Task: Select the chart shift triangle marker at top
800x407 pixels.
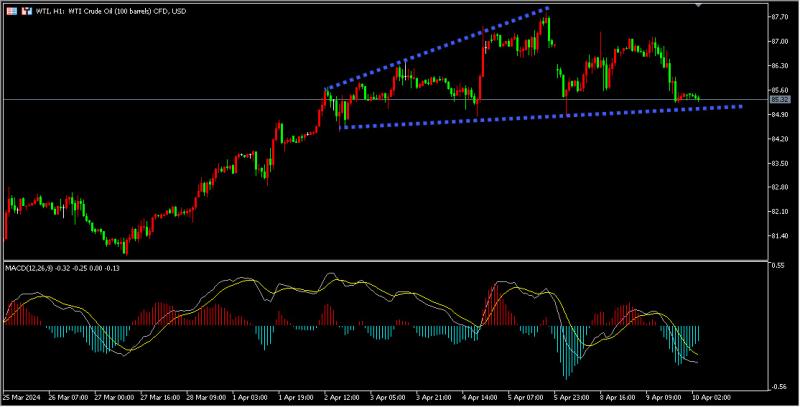Action: tap(698, 5)
